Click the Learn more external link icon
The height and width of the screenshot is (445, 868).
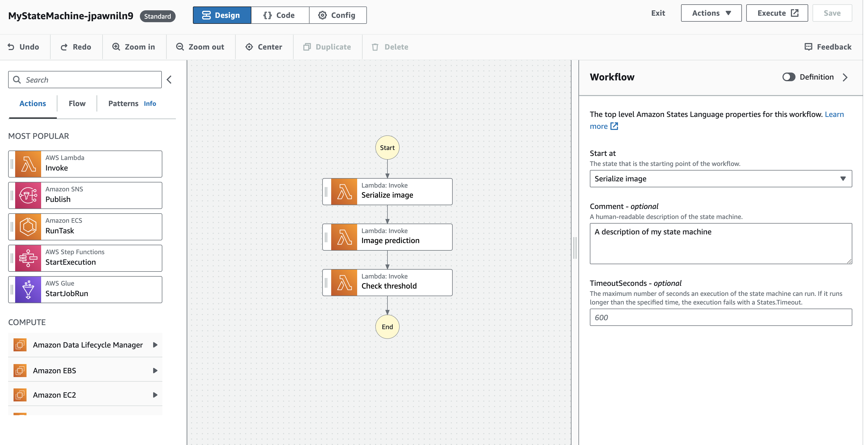[614, 126]
